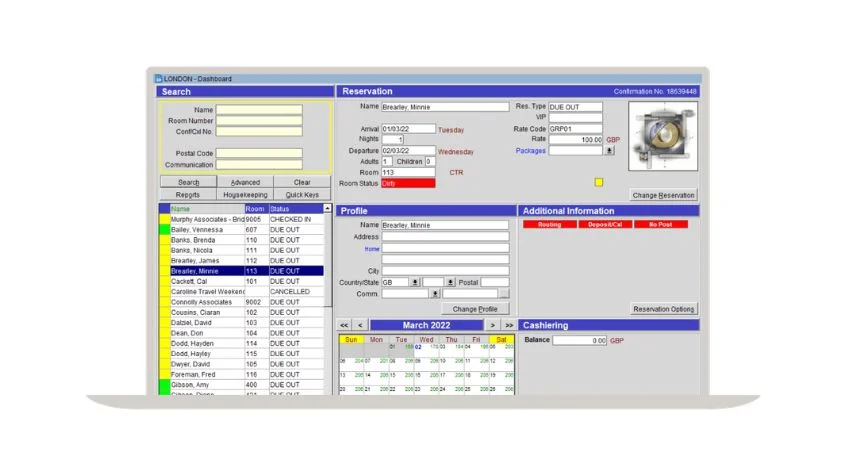Screen dimensions: 847x460
Task: Select March 02 in the calendar
Action: coord(426,351)
